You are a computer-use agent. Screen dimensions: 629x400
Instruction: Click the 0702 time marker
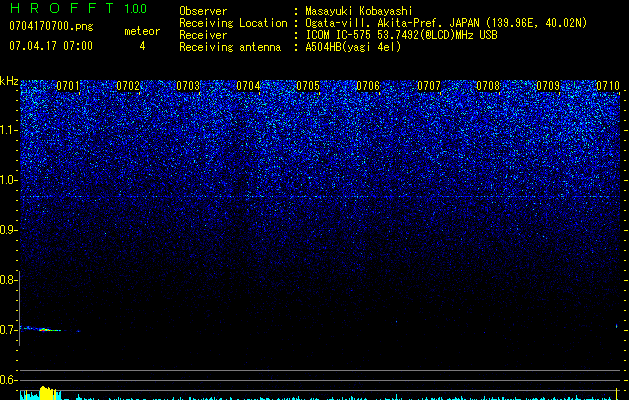[x=128, y=86]
